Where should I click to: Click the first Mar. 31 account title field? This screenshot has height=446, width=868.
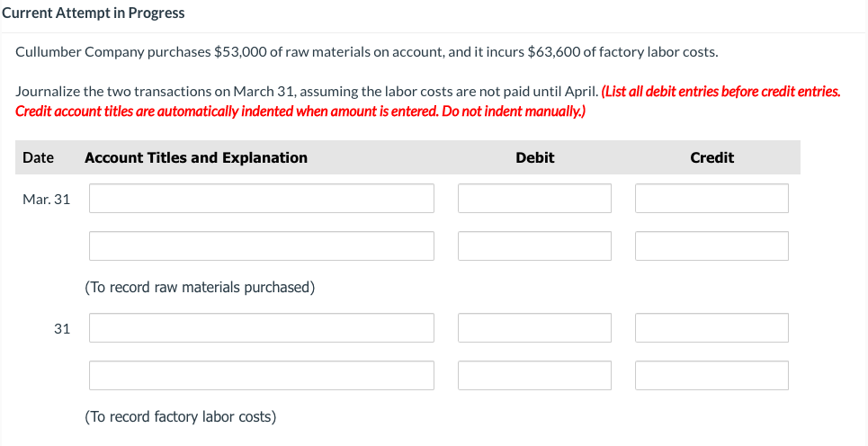coord(261,199)
